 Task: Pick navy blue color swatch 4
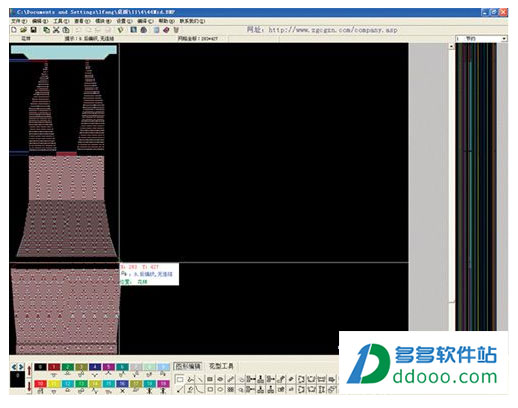(x=95, y=367)
